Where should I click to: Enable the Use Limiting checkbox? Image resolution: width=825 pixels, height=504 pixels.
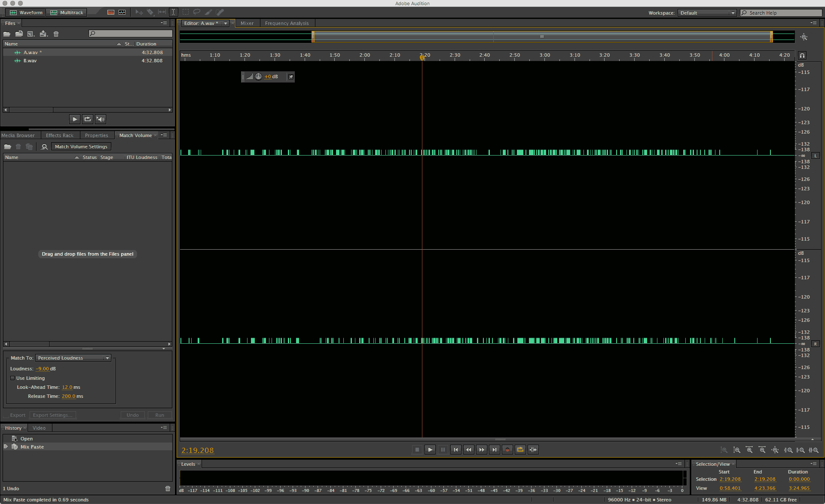(x=12, y=378)
